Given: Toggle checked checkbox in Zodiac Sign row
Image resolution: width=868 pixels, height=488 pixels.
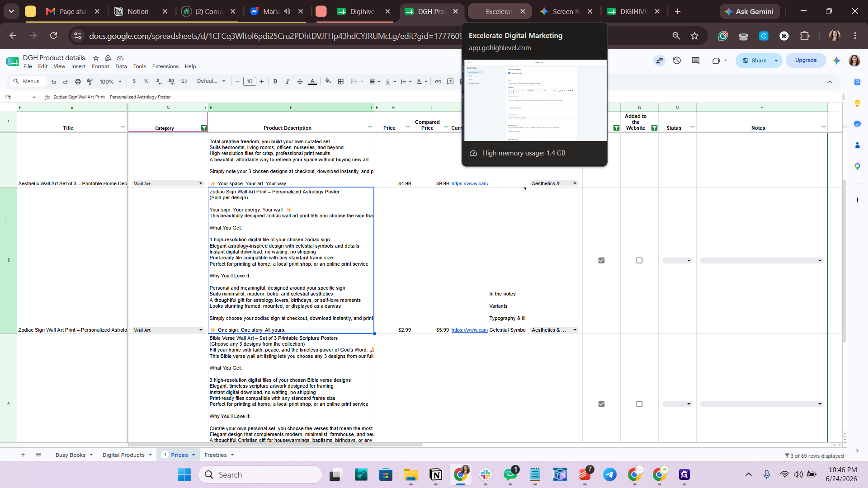Looking at the screenshot, I should click(x=601, y=260).
